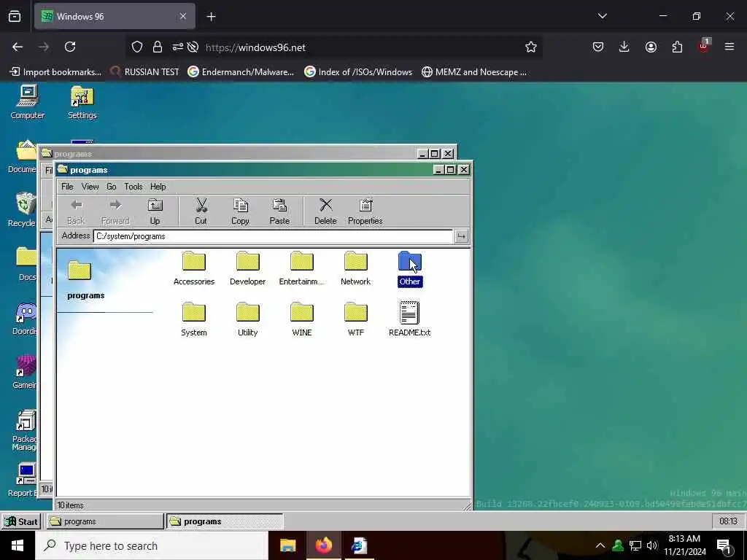The width and height of the screenshot is (747, 560).
Task: Click the host taskbar search box
Action: click(152, 545)
